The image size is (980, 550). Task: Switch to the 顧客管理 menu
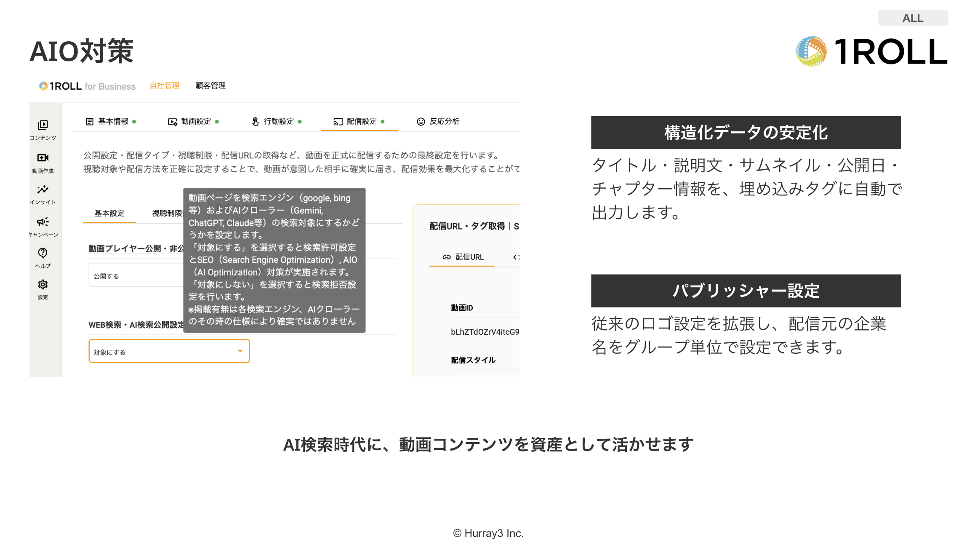pos(210,85)
